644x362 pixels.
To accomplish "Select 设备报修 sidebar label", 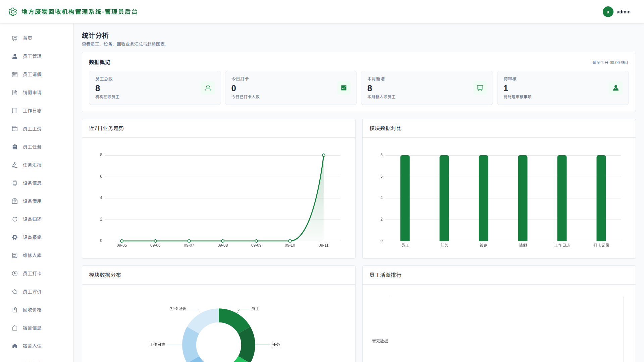I will (32, 237).
